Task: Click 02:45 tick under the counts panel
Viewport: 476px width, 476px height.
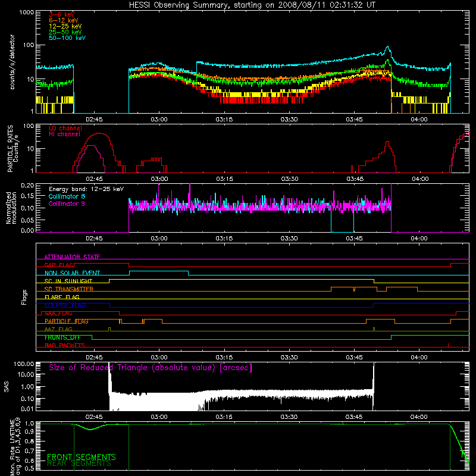Action: point(95,120)
